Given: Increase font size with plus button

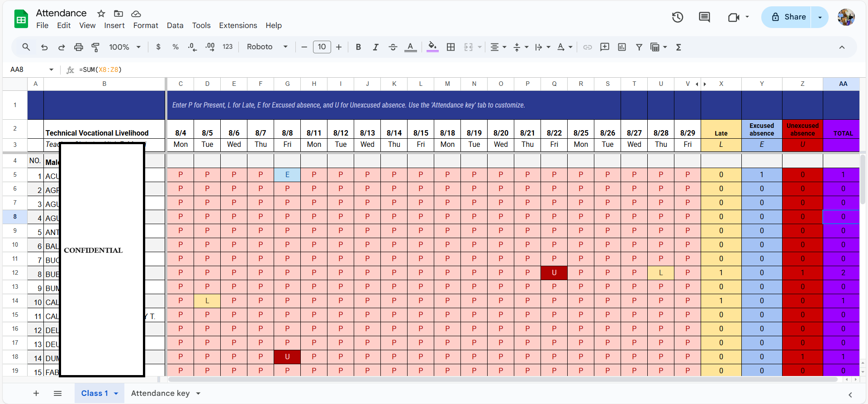Looking at the screenshot, I should [x=339, y=47].
